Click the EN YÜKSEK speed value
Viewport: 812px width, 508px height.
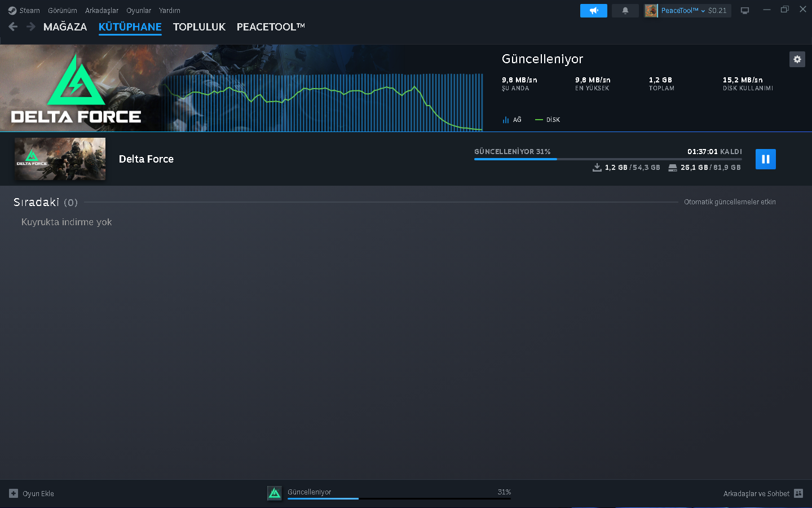593,80
